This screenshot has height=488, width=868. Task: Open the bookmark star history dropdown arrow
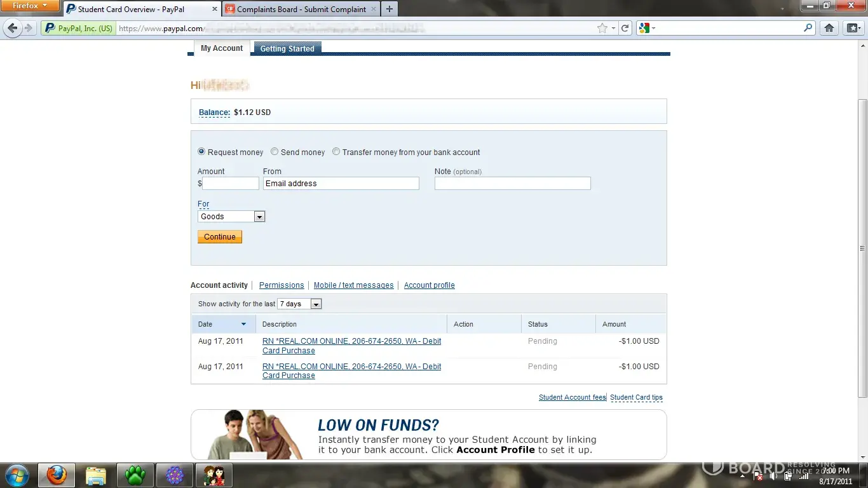[613, 29]
